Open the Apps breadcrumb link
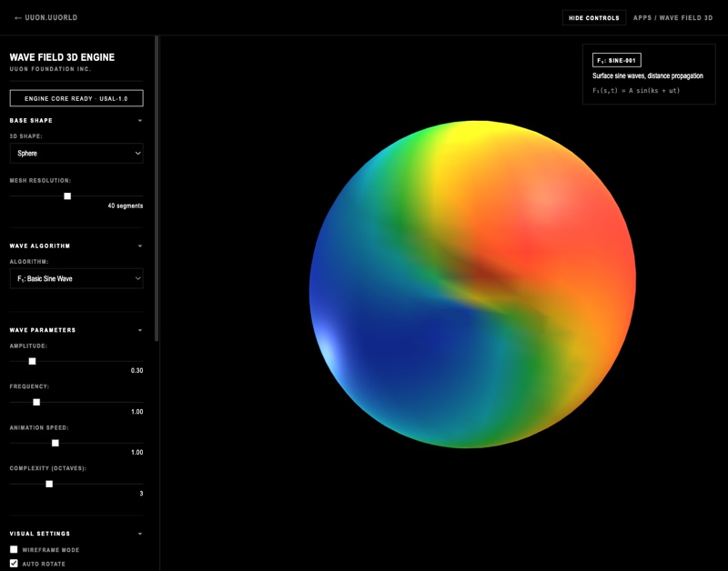 (x=642, y=17)
